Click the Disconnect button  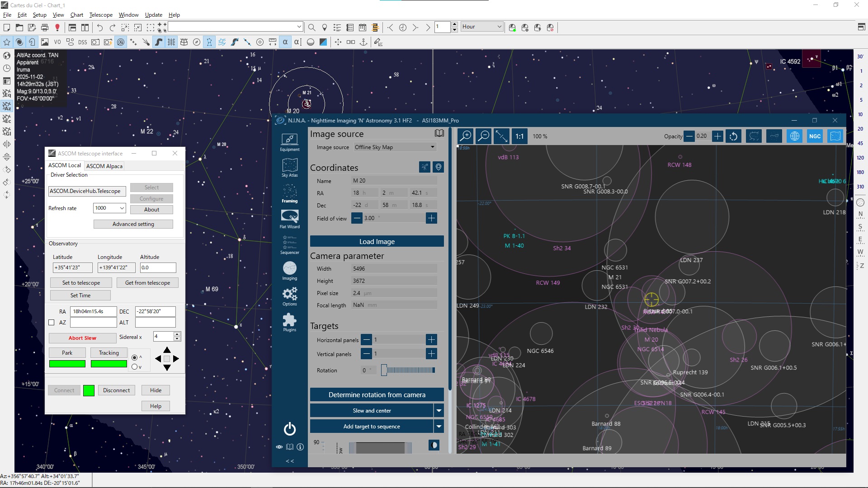click(x=116, y=390)
